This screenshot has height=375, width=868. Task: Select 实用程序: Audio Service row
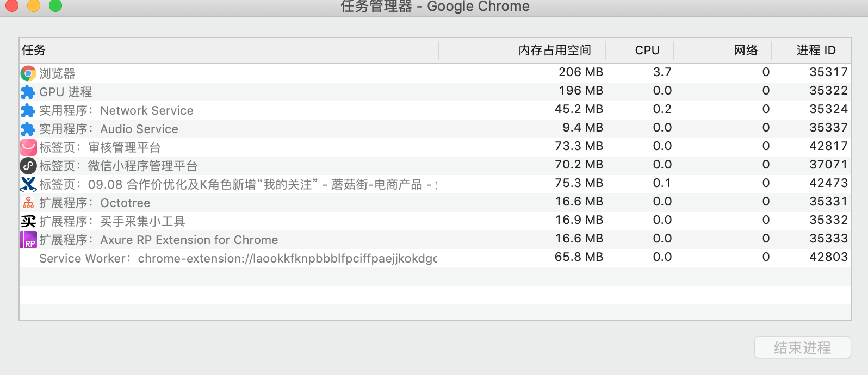tap(435, 128)
